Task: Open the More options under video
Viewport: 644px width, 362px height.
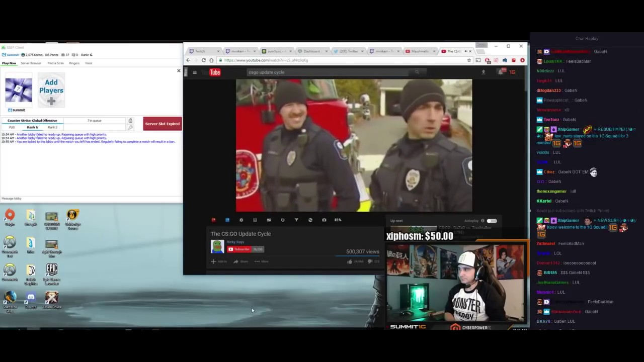Action: pos(262,261)
